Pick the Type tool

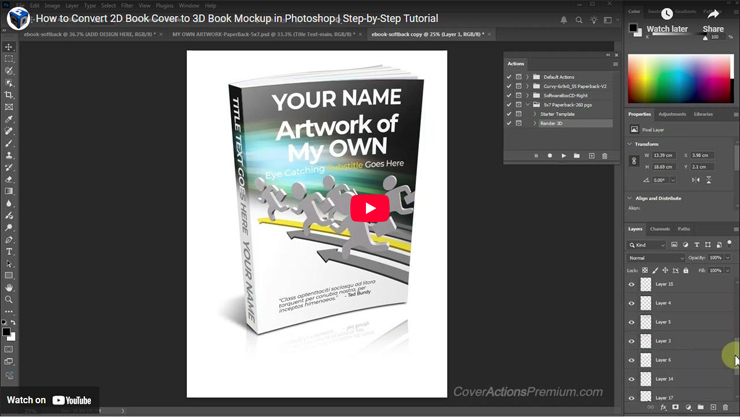[x=9, y=251]
